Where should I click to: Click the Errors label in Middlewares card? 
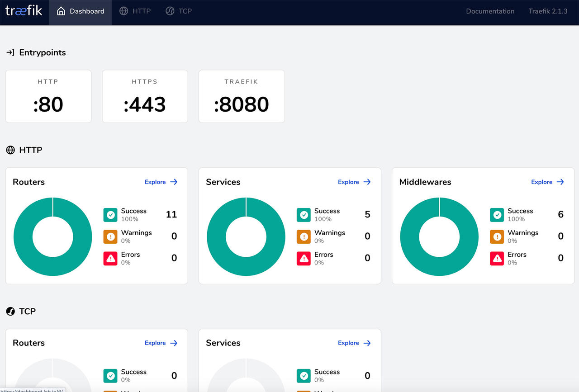[517, 255]
